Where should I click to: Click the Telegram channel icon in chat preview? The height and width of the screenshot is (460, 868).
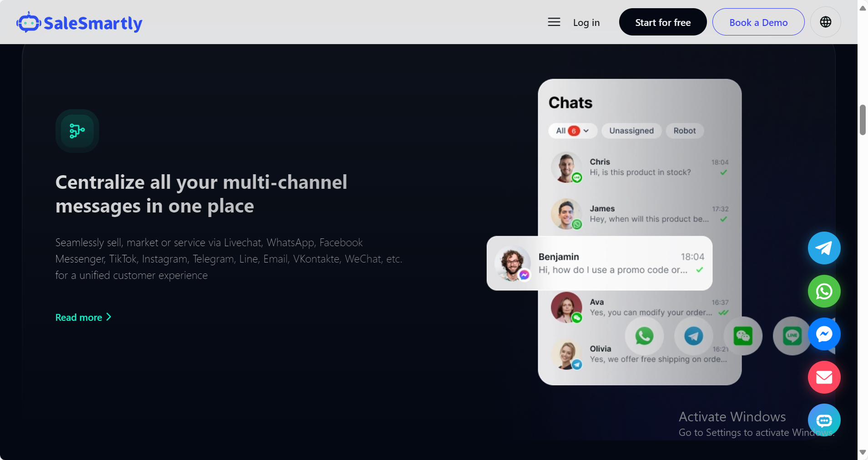693,336
